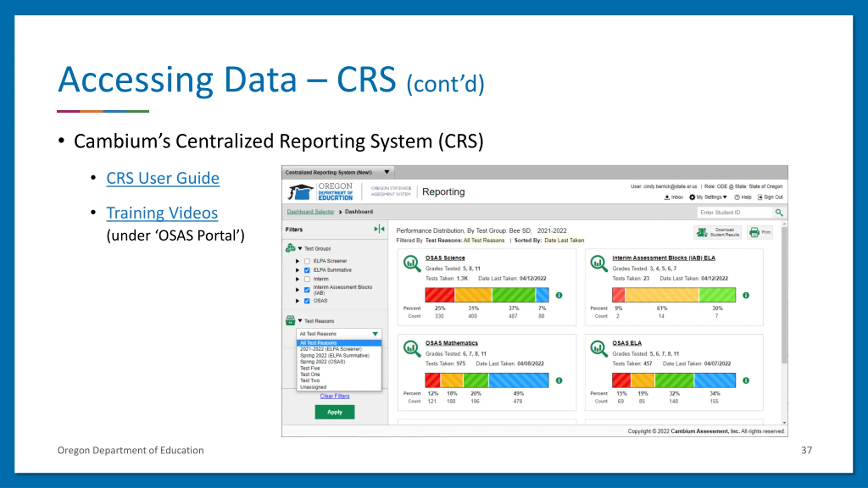This screenshot has height=488, width=868.
Task: Click the OSAS Science magnifier chart icon
Action: click(x=411, y=263)
